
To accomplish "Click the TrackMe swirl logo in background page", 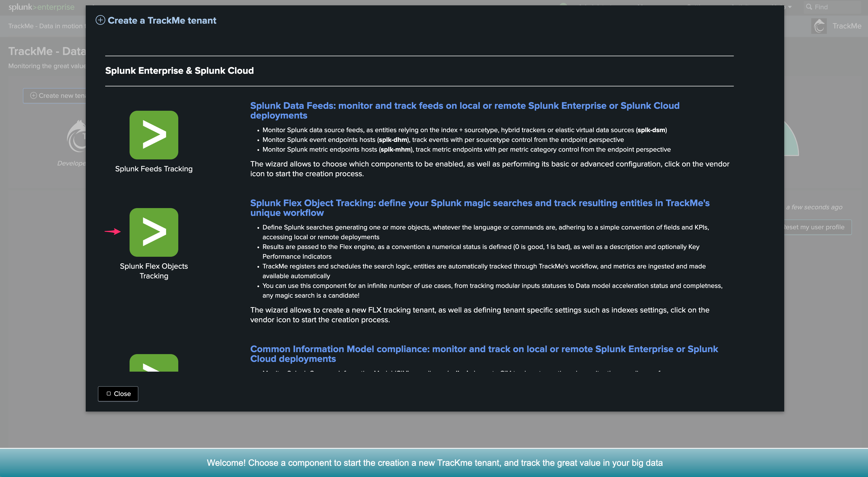I will pos(77,136).
